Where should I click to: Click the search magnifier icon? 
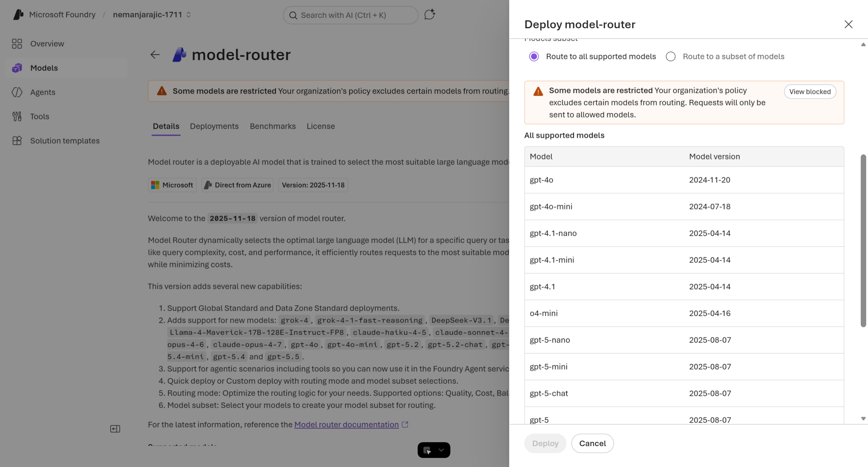(x=293, y=15)
